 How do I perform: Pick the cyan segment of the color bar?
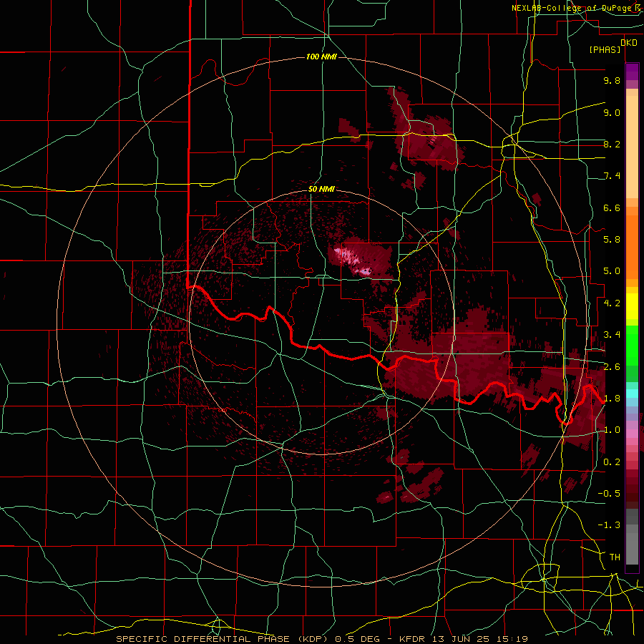pyautogui.click(x=632, y=394)
